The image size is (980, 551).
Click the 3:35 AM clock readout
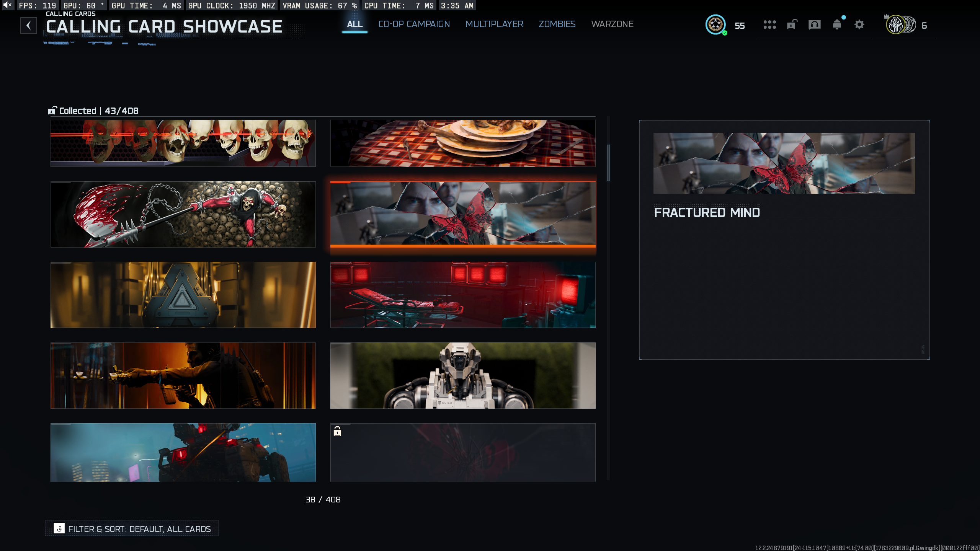[x=457, y=5]
